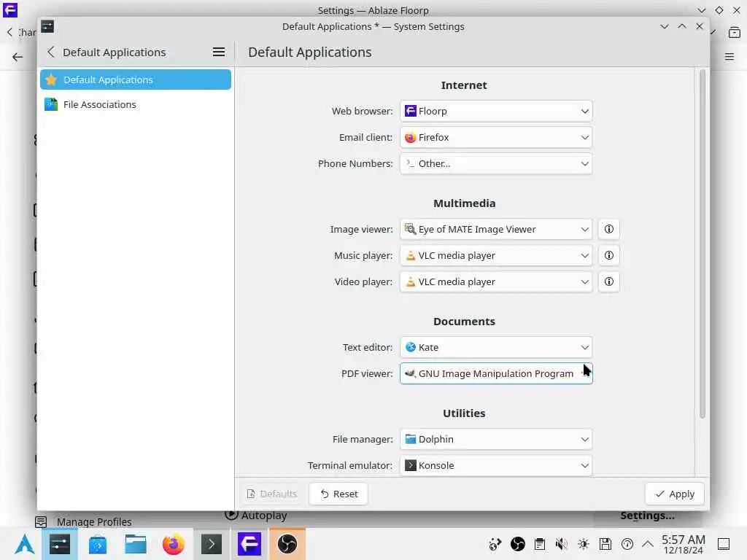Go back using the sidebar chevron arrow
The width and height of the screenshot is (747, 560).
pos(51,52)
